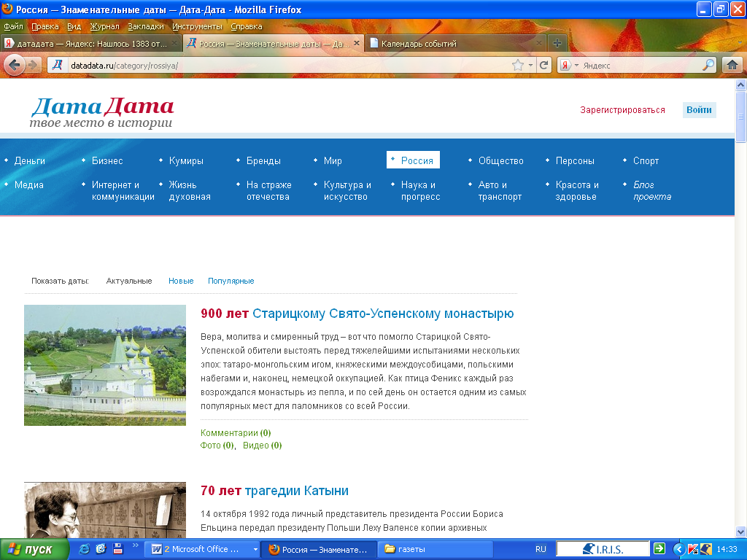Viewport: 747px width, 560px height.
Task: Click the reload page icon
Action: [x=544, y=65]
